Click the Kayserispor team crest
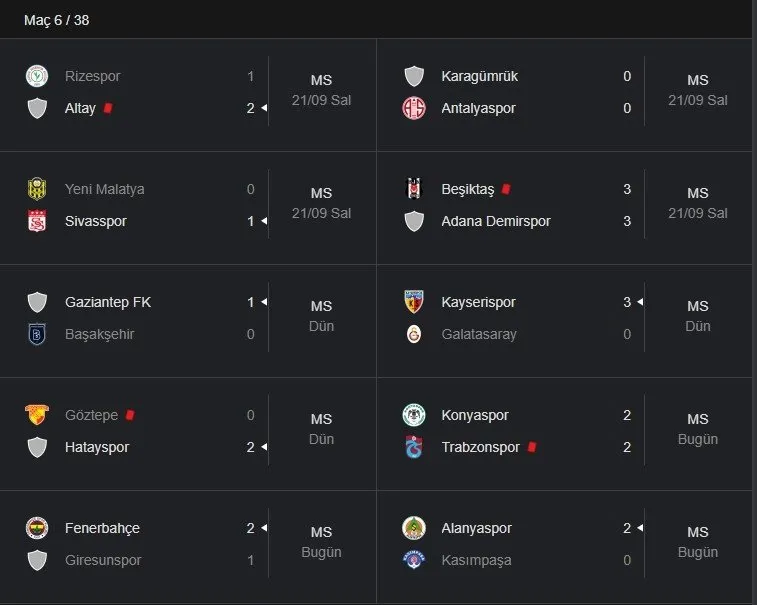Viewport: 757px width, 605px height. (x=414, y=302)
